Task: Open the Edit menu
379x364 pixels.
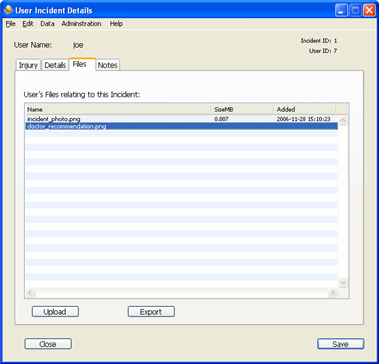Action: coord(28,24)
